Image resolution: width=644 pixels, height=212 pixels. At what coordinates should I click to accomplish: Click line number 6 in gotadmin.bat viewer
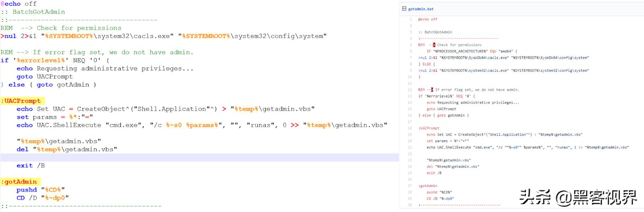411,51
